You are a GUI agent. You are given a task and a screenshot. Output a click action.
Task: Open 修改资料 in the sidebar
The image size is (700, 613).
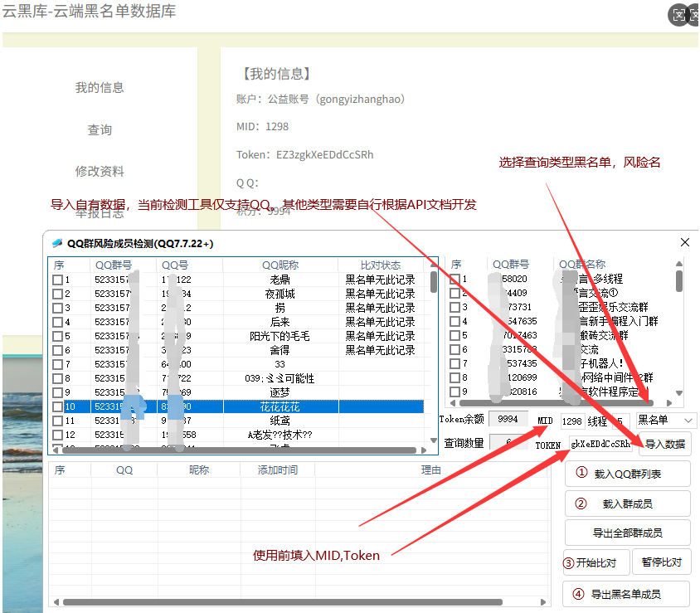[x=99, y=172]
